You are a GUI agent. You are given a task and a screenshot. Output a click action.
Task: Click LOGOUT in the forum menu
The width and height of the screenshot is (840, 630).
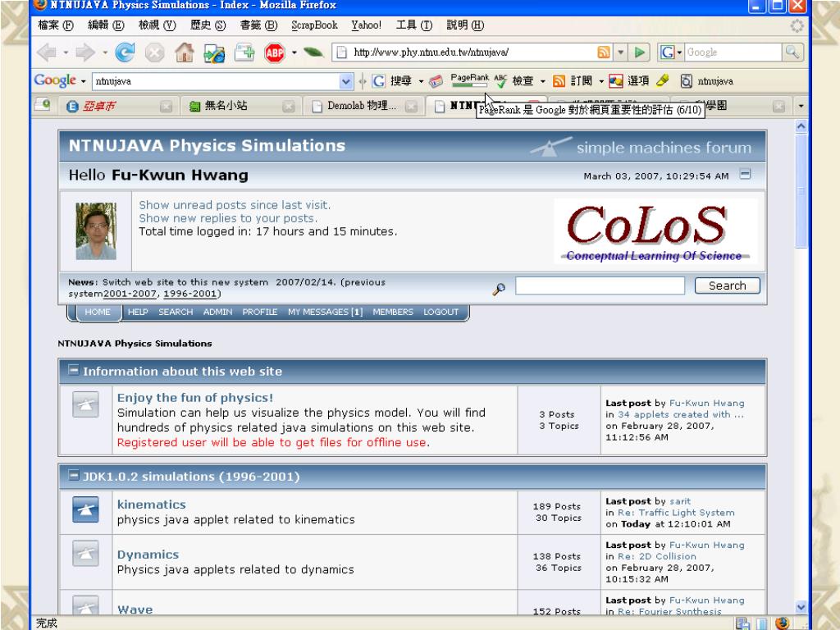[441, 312]
